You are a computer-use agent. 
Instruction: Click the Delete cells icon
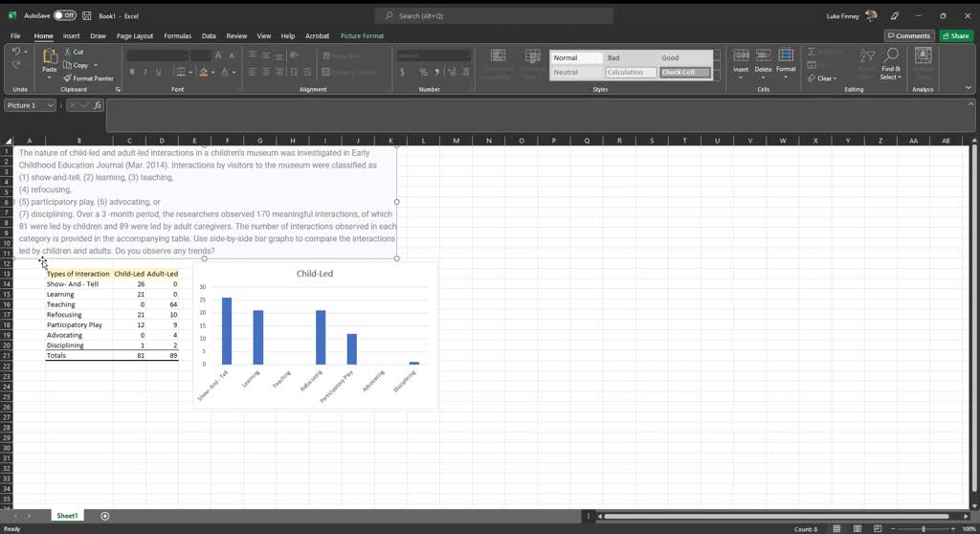(763, 56)
